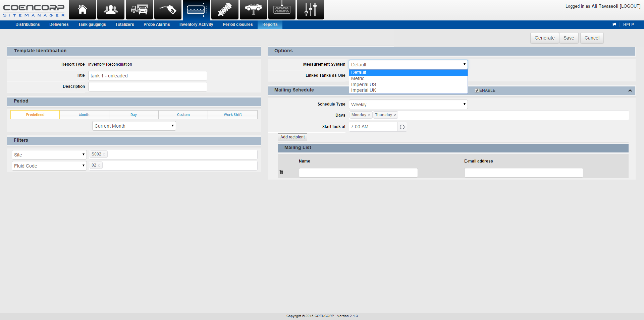
Task: Open the parts/maintenance spring icon
Action: click(x=224, y=10)
